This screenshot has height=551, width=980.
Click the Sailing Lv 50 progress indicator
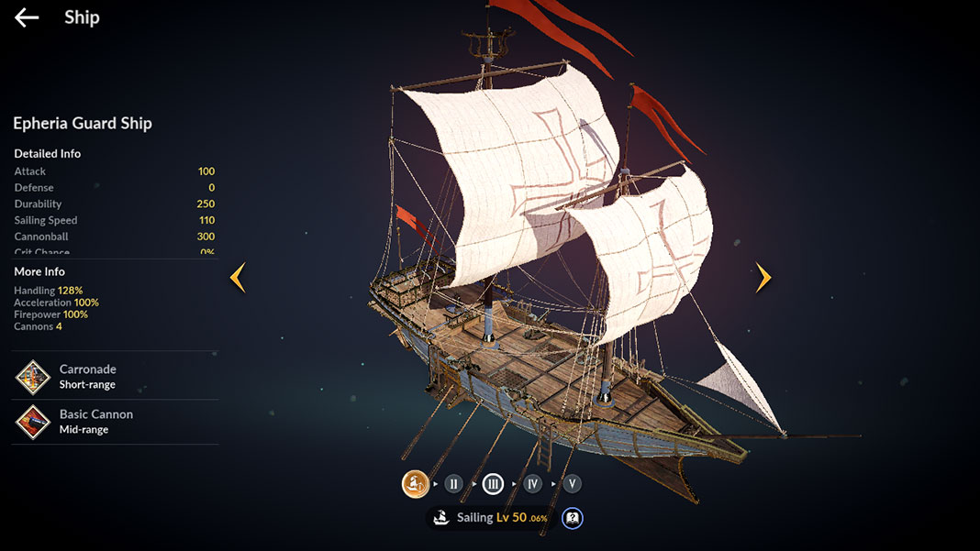(x=502, y=517)
